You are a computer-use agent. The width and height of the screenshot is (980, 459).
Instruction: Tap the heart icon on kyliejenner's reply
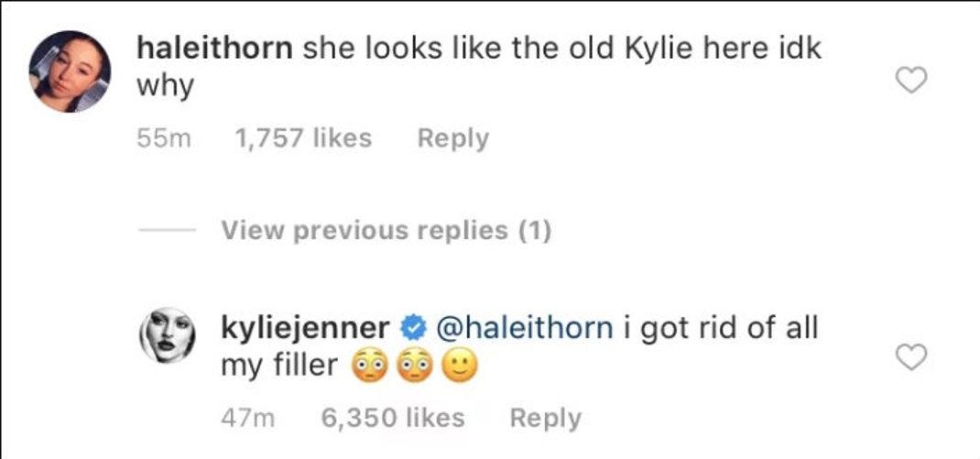[910, 357]
